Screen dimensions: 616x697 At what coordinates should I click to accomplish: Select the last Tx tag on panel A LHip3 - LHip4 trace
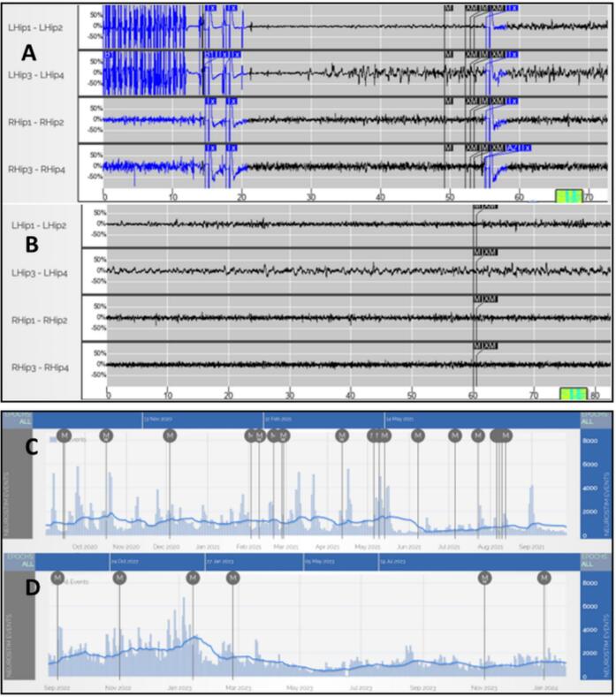pos(512,55)
